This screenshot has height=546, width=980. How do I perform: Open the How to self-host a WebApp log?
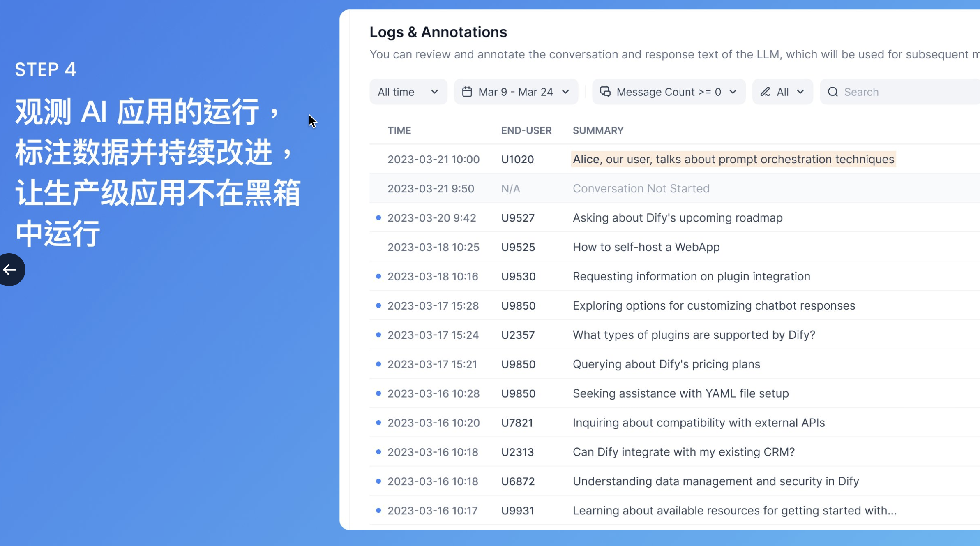coord(646,247)
